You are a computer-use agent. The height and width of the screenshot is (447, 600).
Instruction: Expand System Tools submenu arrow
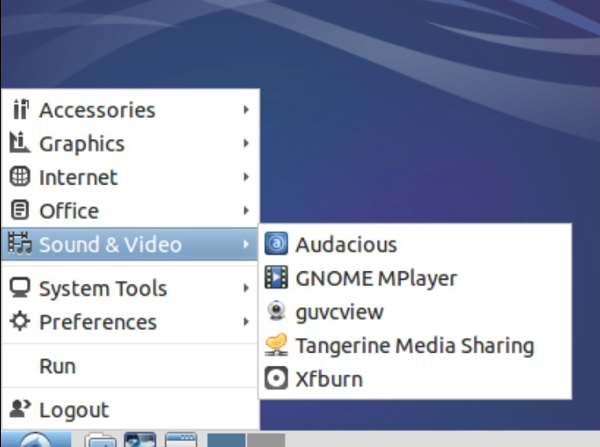point(246,288)
